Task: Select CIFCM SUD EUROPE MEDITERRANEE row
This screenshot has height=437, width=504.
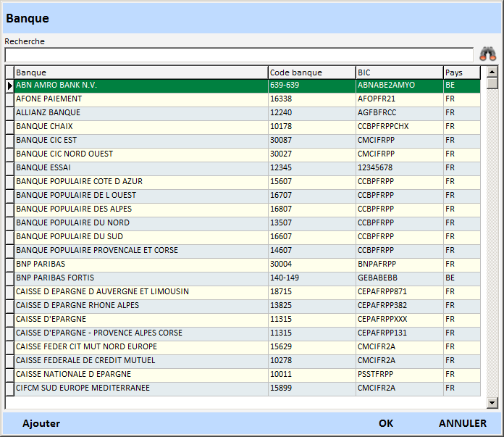Action: [243, 388]
